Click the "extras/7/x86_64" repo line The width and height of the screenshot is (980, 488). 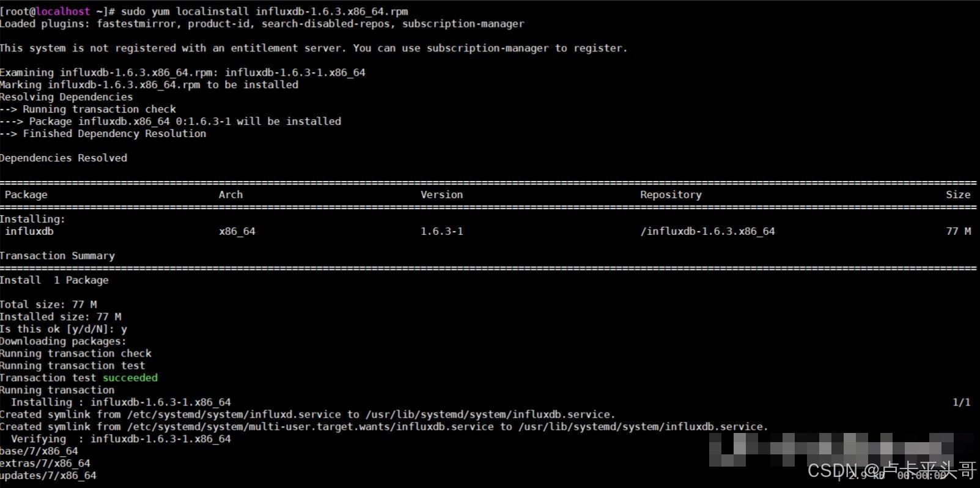[45, 464]
